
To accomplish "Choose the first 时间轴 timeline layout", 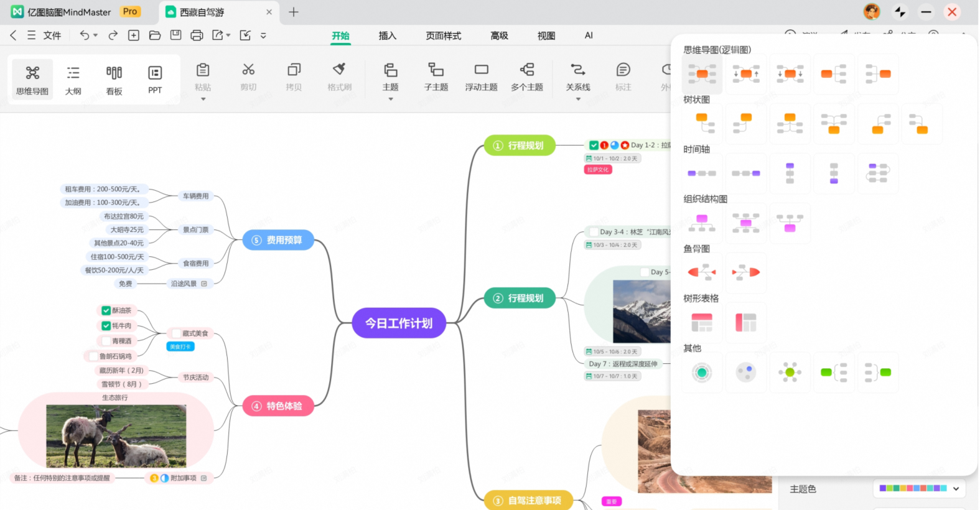I will pos(702,173).
